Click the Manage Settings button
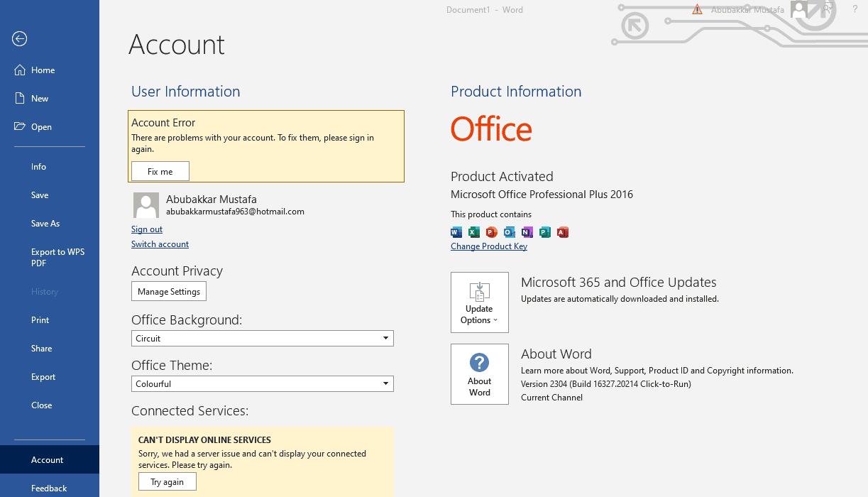Image resolution: width=868 pixels, height=497 pixels. click(x=169, y=292)
